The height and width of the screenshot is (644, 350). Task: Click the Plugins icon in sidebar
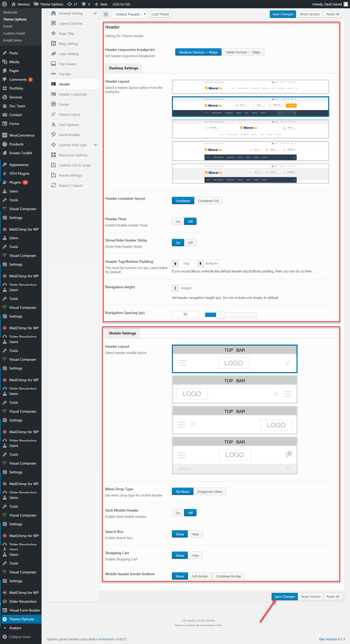(5, 182)
